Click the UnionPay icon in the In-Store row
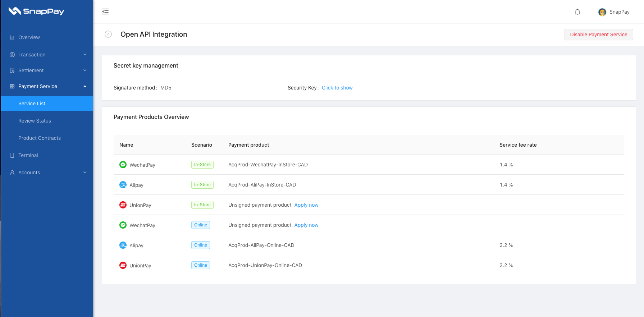 pos(123,205)
